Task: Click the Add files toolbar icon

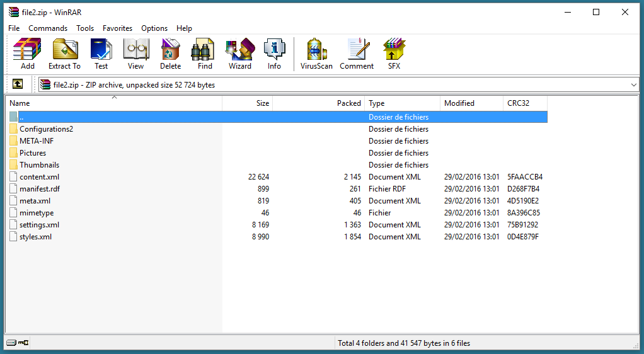Action: click(27, 54)
